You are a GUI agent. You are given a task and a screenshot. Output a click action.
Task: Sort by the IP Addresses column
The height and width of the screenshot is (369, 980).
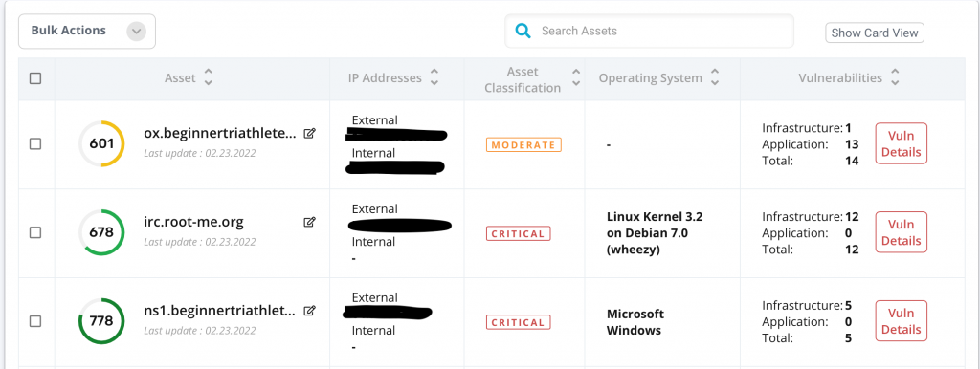click(434, 78)
